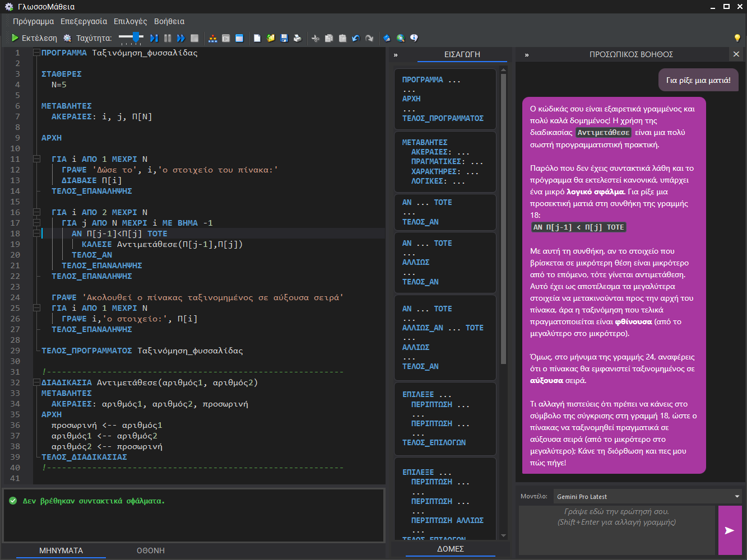Image resolution: width=747 pixels, height=560 pixels.
Task: Collapse the ΠΡΟΓΡΑΜΜΑ block at line 1
Action: coord(36,53)
